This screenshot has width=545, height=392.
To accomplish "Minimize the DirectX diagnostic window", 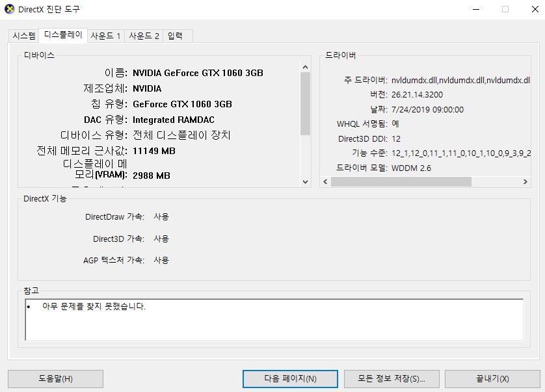I will point(473,10).
